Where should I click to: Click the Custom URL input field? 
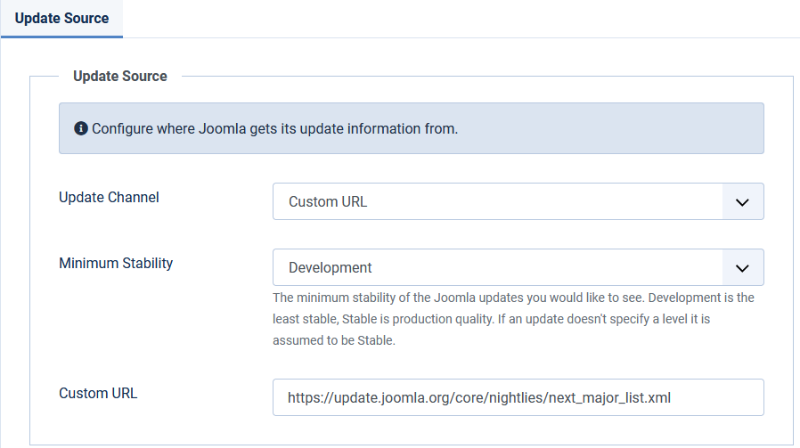click(x=518, y=397)
